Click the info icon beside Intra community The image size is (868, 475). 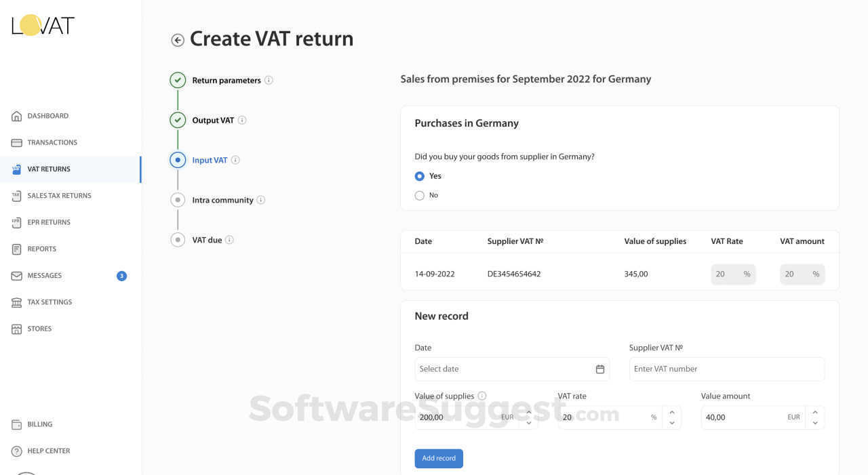(x=261, y=200)
